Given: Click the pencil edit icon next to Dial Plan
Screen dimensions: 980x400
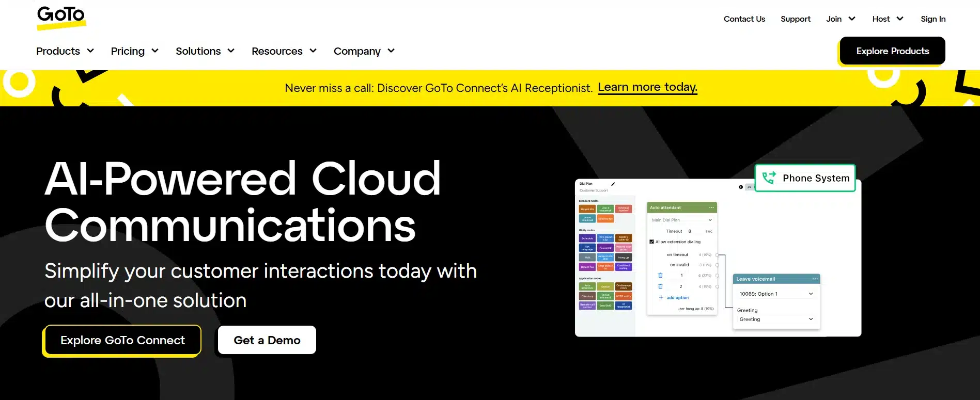Looking at the screenshot, I should pos(613,184).
